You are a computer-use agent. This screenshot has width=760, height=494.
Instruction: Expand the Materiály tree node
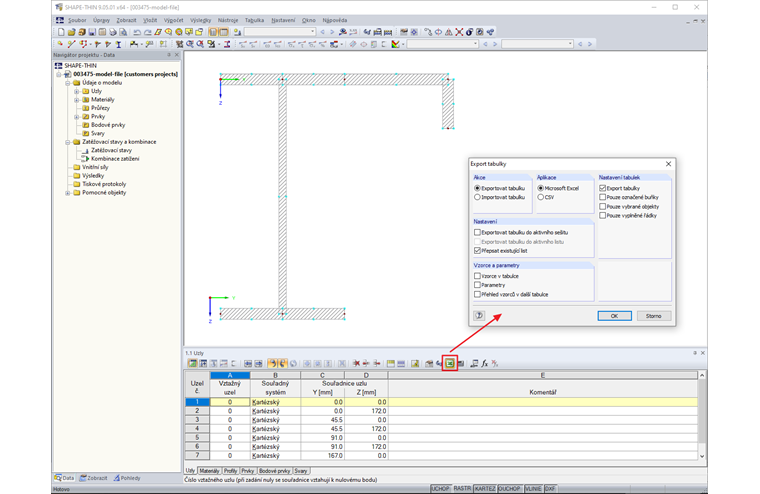pos(77,100)
